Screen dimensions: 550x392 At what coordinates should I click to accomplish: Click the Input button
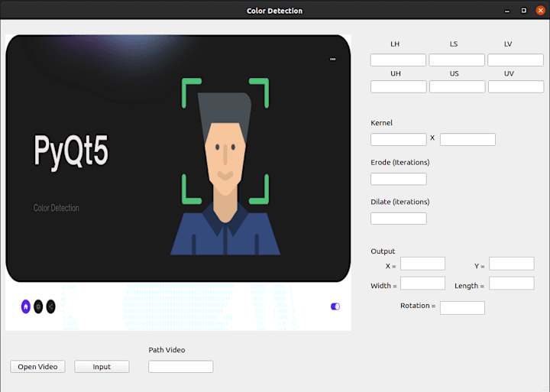(102, 366)
